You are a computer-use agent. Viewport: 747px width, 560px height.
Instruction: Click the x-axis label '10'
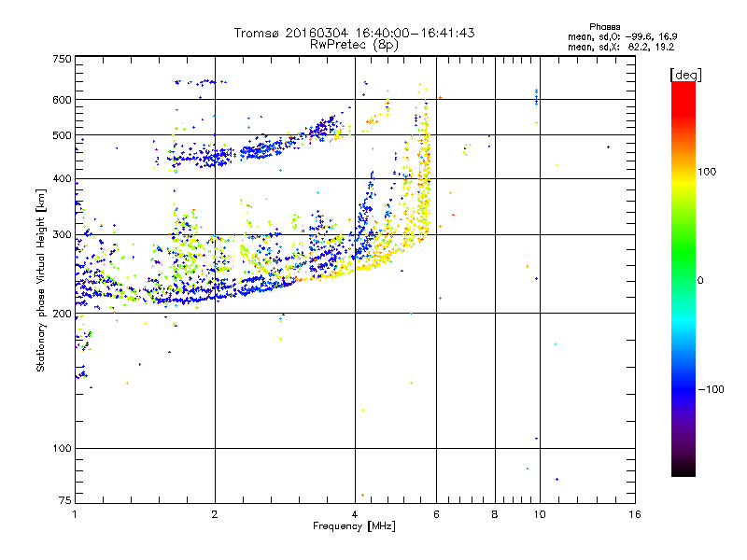coord(540,514)
